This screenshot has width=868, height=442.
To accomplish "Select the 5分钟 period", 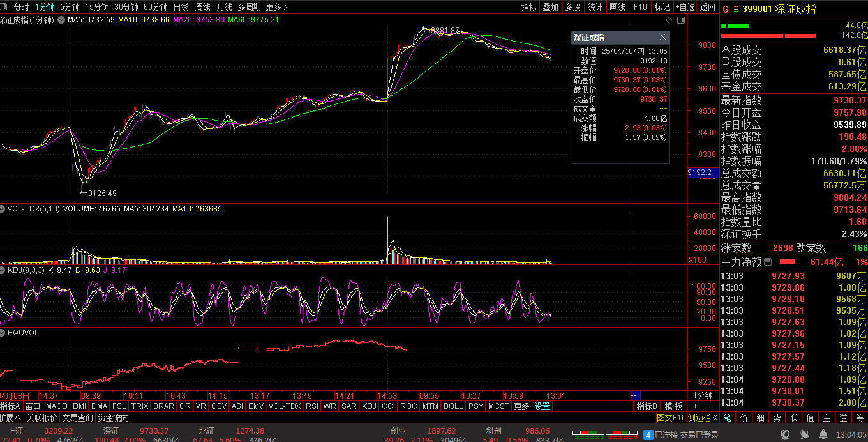I will click(70, 7).
